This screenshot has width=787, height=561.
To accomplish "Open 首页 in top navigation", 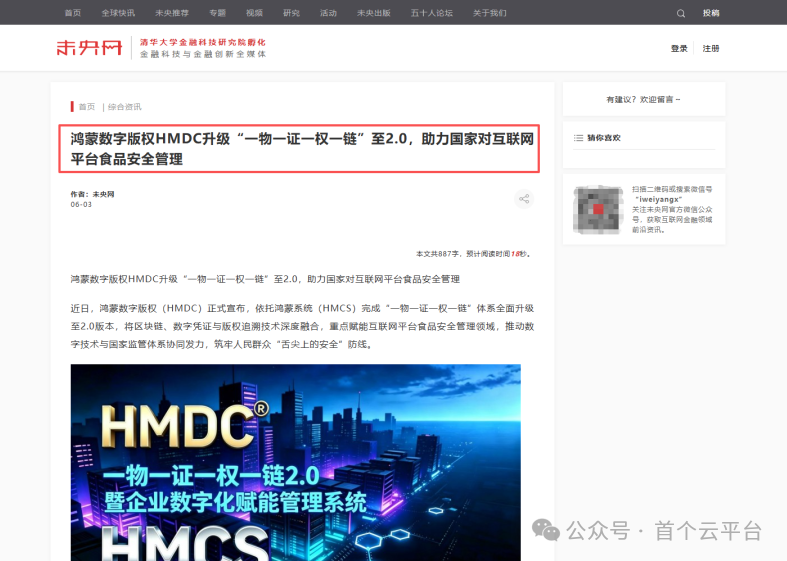I will 73,13.
